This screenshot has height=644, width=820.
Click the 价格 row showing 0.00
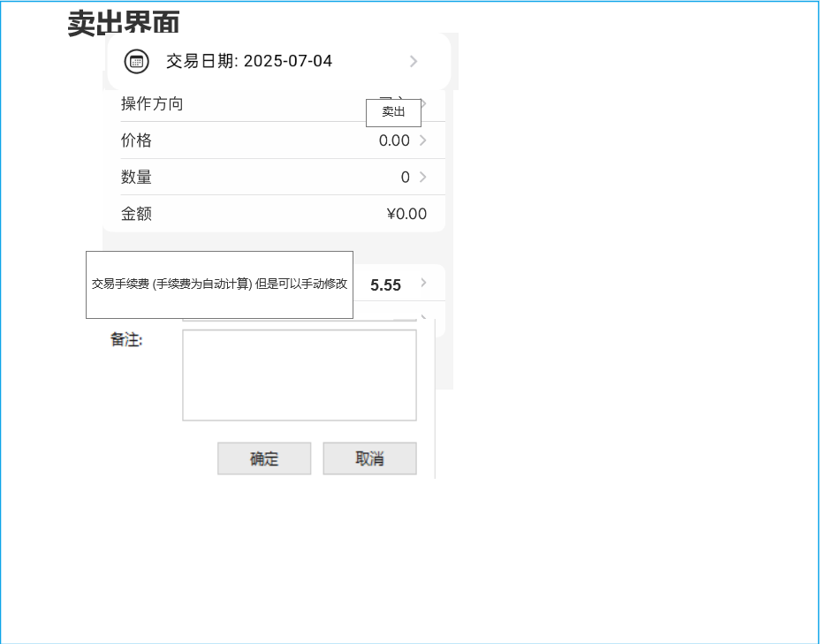click(394, 140)
